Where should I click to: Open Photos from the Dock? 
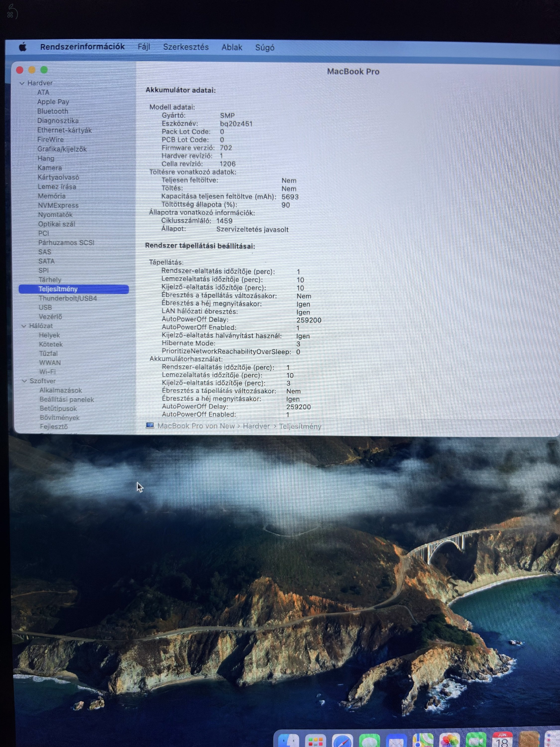(x=449, y=740)
